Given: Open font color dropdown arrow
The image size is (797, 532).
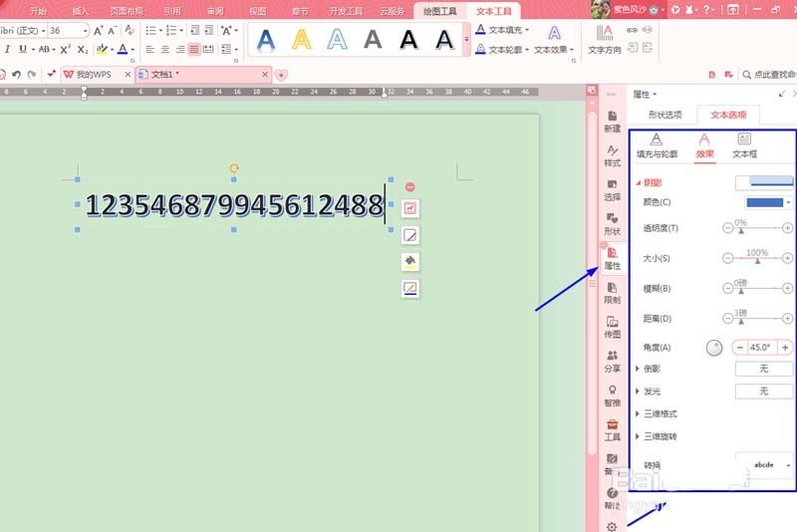Looking at the screenshot, I should point(133,50).
